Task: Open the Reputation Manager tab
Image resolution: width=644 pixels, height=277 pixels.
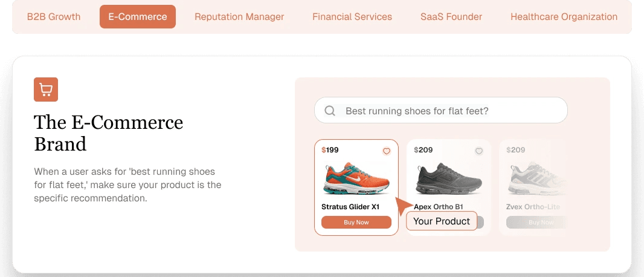Action: [x=239, y=17]
